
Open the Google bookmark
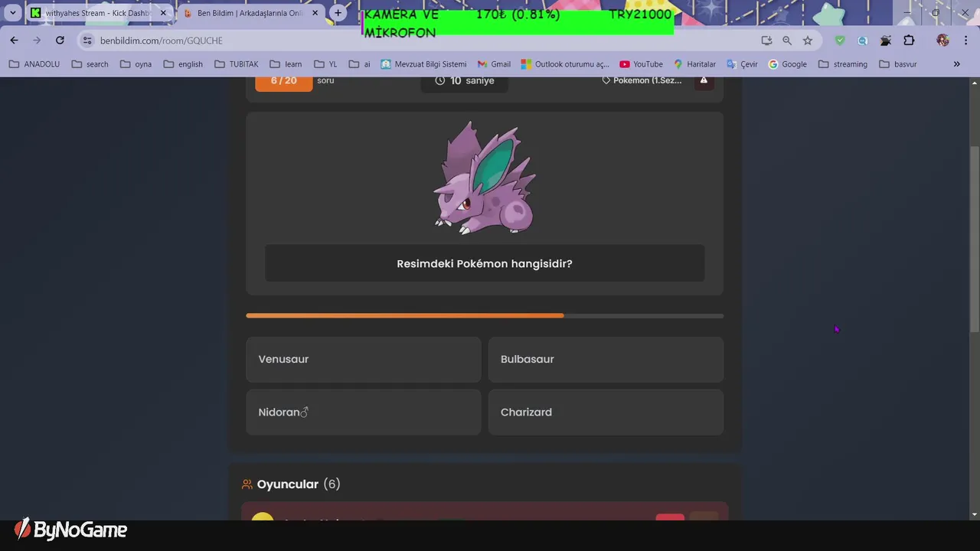pos(788,64)
